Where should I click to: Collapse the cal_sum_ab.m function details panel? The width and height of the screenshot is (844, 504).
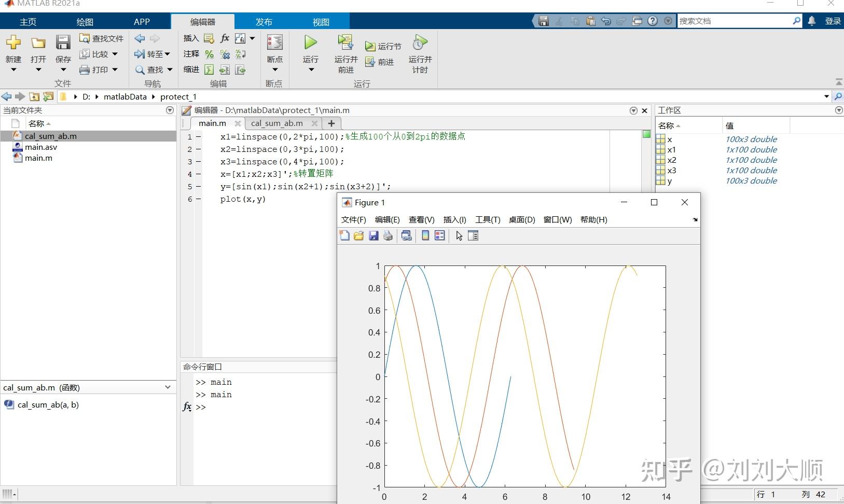[x=167, y=387]
